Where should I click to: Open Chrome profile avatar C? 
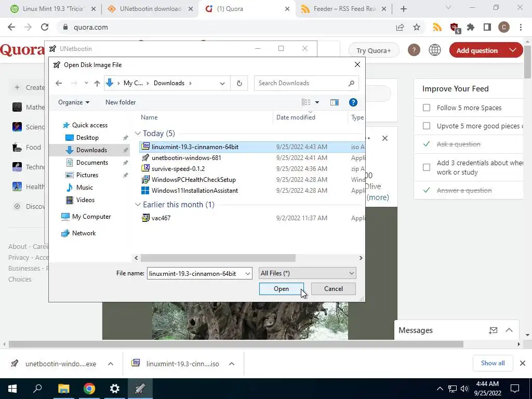[504, 27]
